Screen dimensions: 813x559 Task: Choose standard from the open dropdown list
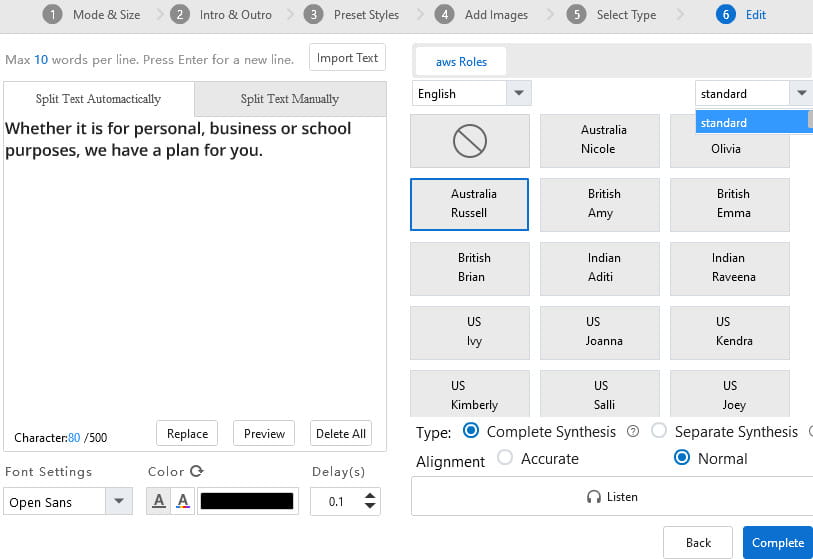tap(752, 122)
